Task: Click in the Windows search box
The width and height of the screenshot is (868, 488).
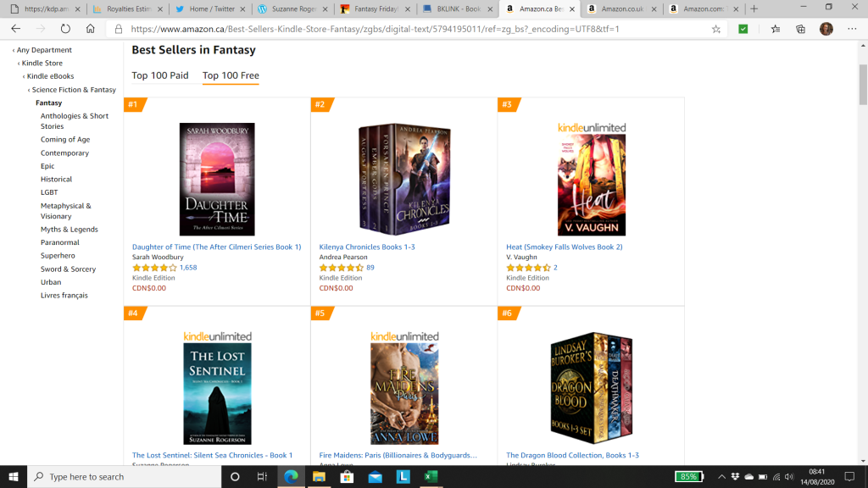Action: [x=125, y=476]
